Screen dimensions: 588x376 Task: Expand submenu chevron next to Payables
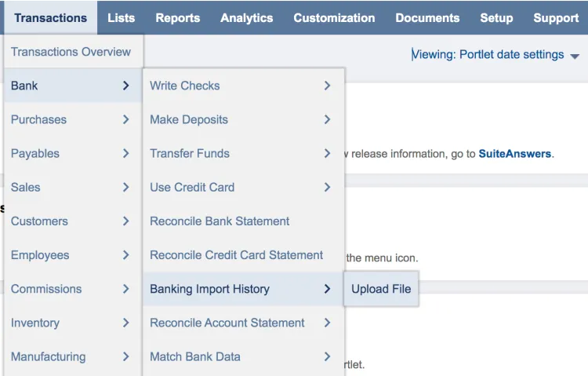[x=126, y=153]
